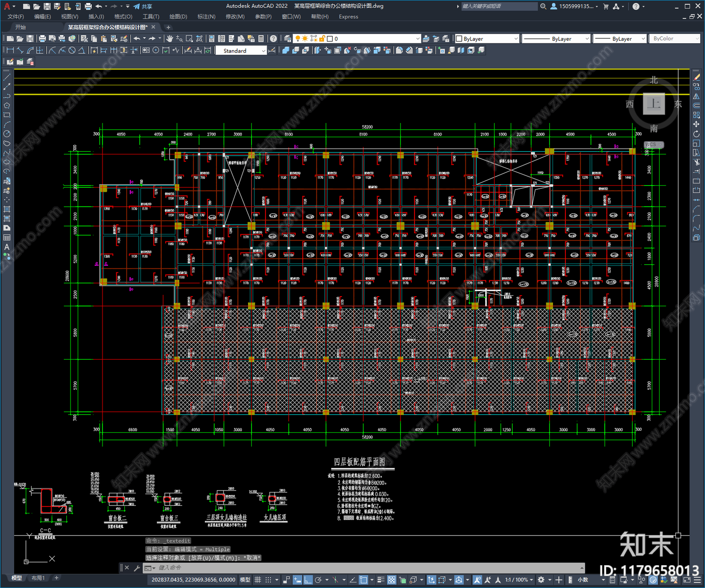The image size is (705, 588).
Task: Open the QuickCalc calculator icon
Action: [x=261, y=39]
